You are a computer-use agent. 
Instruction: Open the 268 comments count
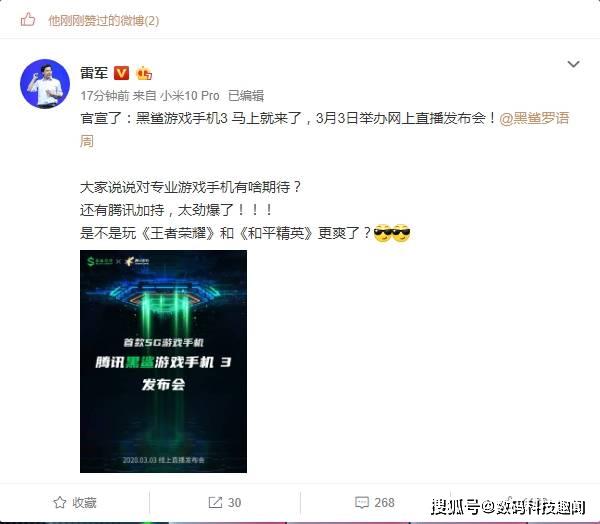point(384,503)
